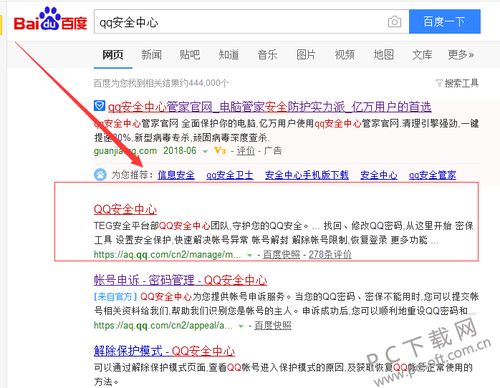Open camera image search icon
The image size is (500, 388).
coord(394,22)
